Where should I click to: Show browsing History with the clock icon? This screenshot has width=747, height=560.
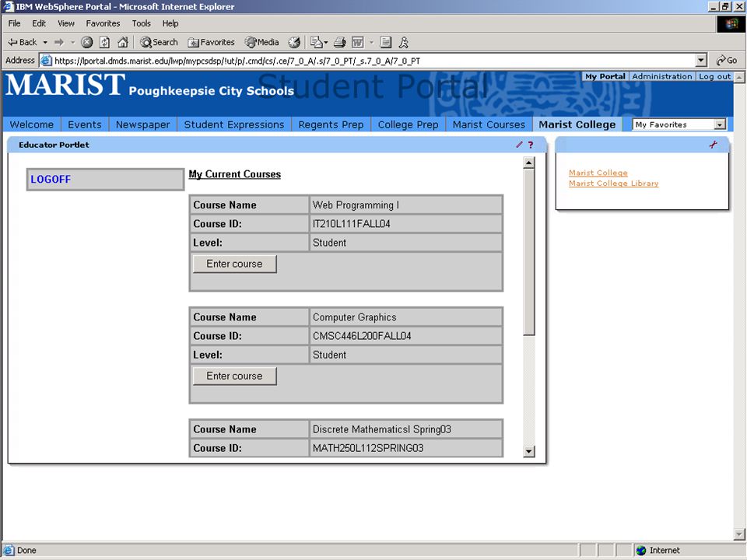pyautogui.click(x=294, y=42)
